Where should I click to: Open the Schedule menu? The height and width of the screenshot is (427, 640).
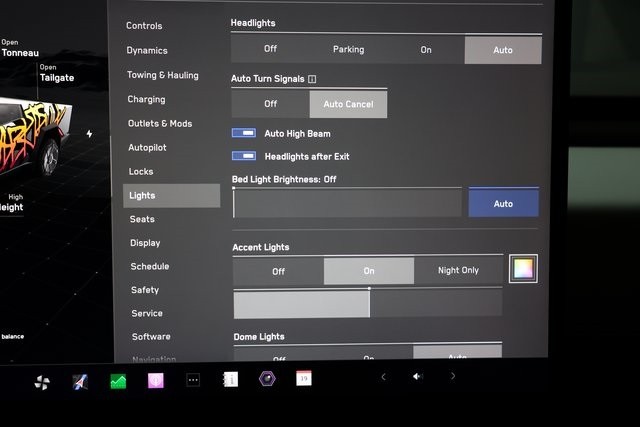(x=150, y=266)
